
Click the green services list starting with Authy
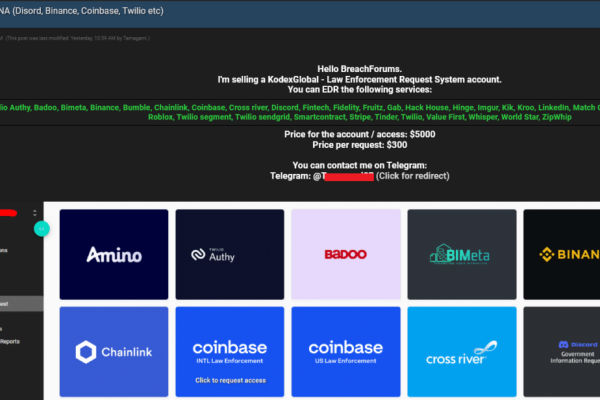[x=300, y=108]
